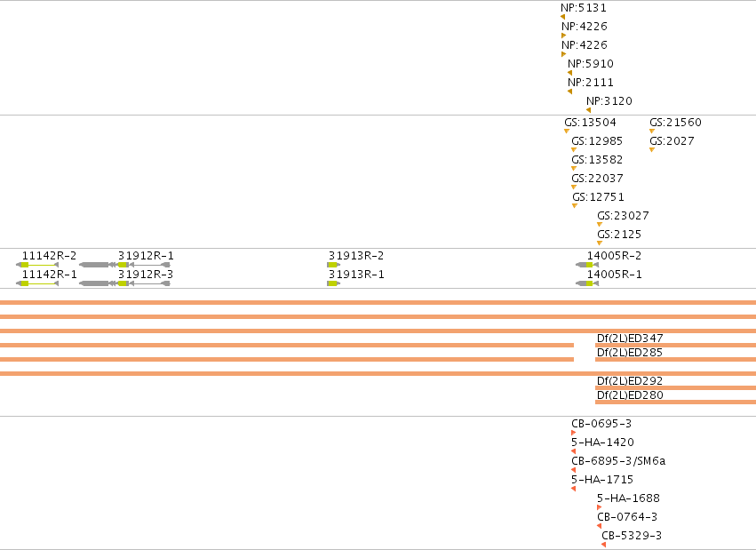Select the 5-HA-1420 red triangle marker
This screenshot has height=550, width=756.
(573, 451)
